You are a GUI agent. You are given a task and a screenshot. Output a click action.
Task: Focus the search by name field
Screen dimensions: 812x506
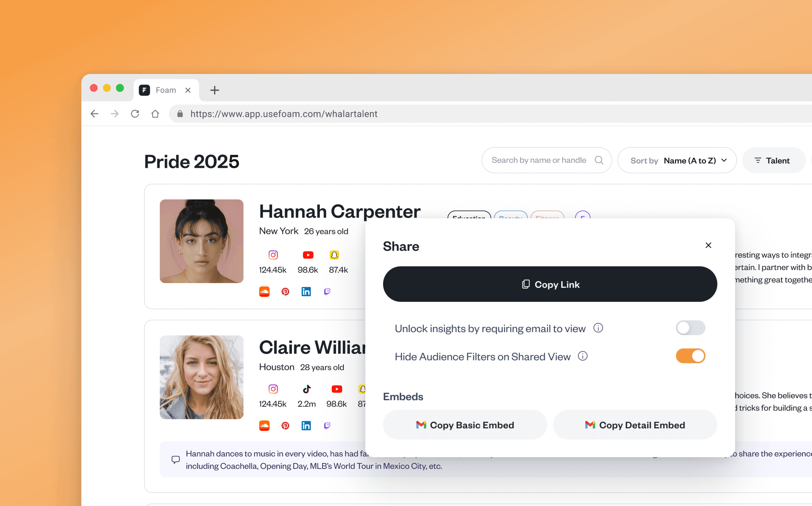539,160
